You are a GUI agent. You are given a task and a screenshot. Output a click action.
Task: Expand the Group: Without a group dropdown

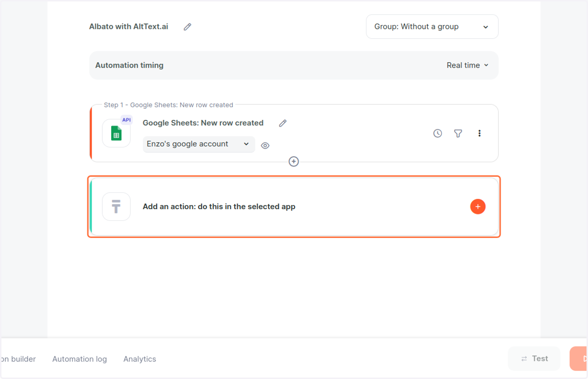click(432, 26)
